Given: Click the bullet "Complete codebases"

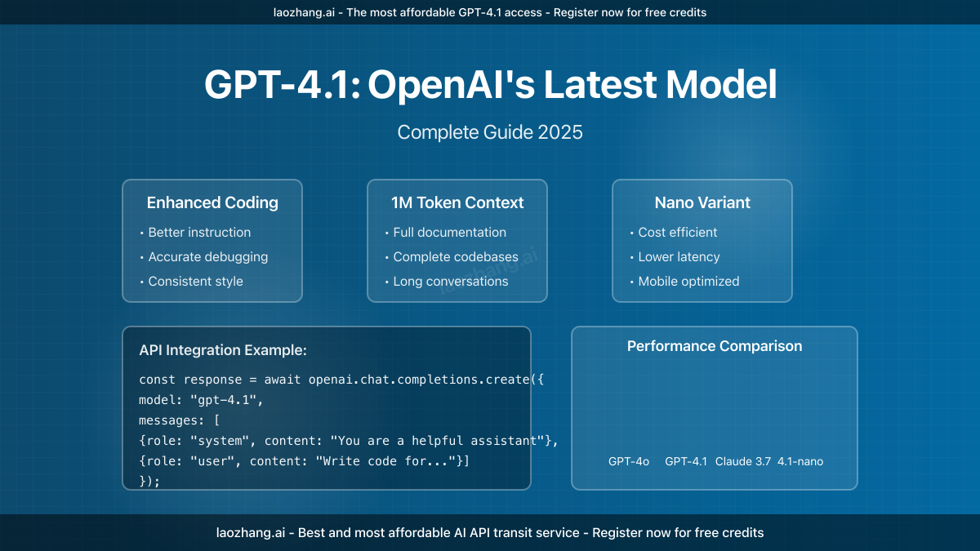Looking at the screenshot, I should pos(451,257).
